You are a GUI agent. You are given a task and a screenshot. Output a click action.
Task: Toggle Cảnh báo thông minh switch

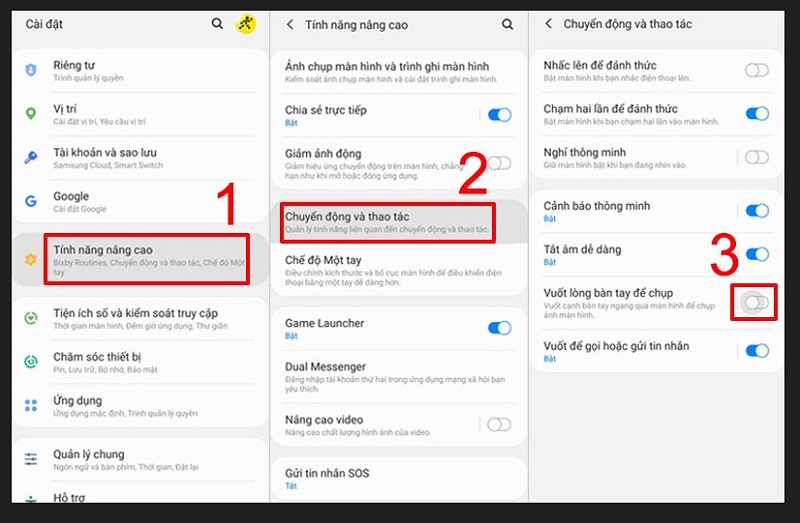(x=757, y=211)
